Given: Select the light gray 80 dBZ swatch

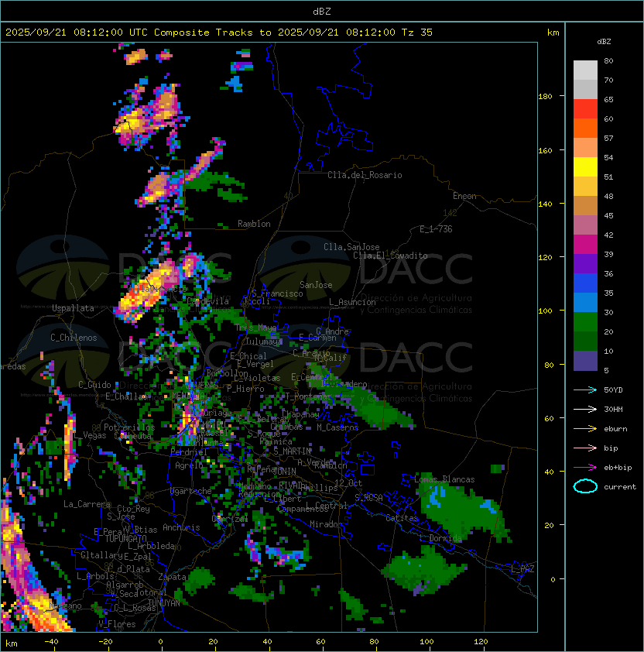Looking at the screenshot, I should (x=585, y=70).
